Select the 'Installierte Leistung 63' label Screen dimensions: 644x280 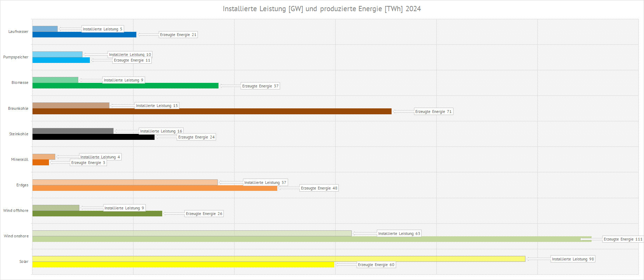399,234
